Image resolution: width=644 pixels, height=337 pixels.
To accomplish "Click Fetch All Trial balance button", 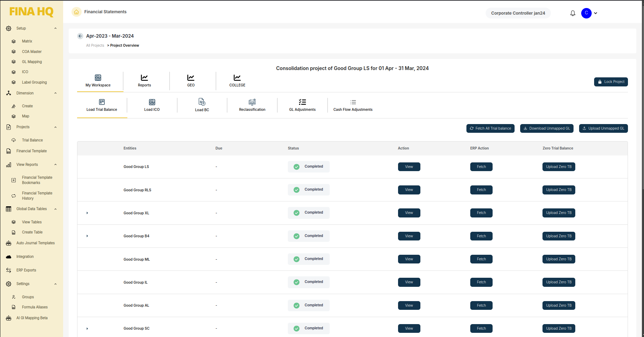I will point(490,129).
